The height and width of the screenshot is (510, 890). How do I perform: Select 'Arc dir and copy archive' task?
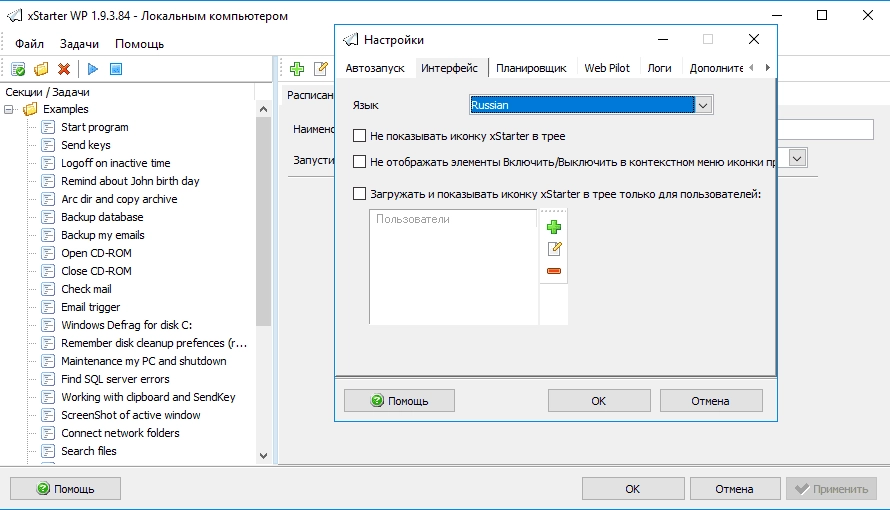coord(119,199)
